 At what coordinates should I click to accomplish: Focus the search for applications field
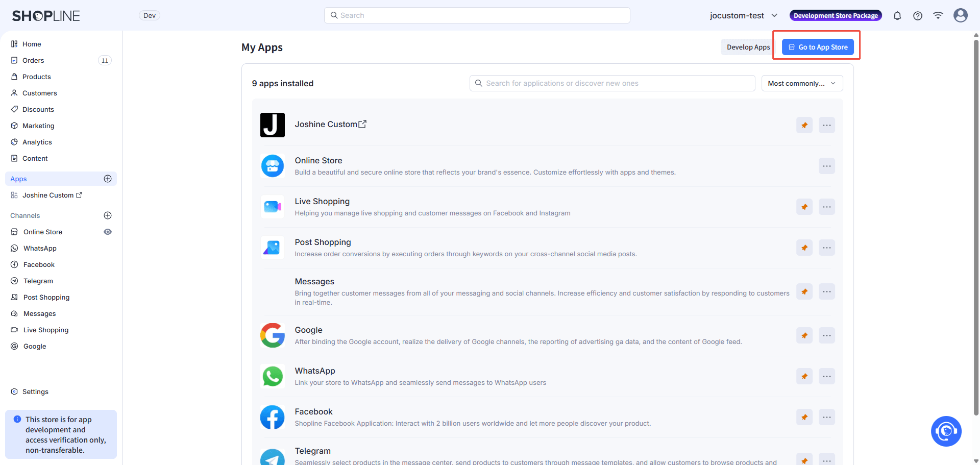point(611,83)
